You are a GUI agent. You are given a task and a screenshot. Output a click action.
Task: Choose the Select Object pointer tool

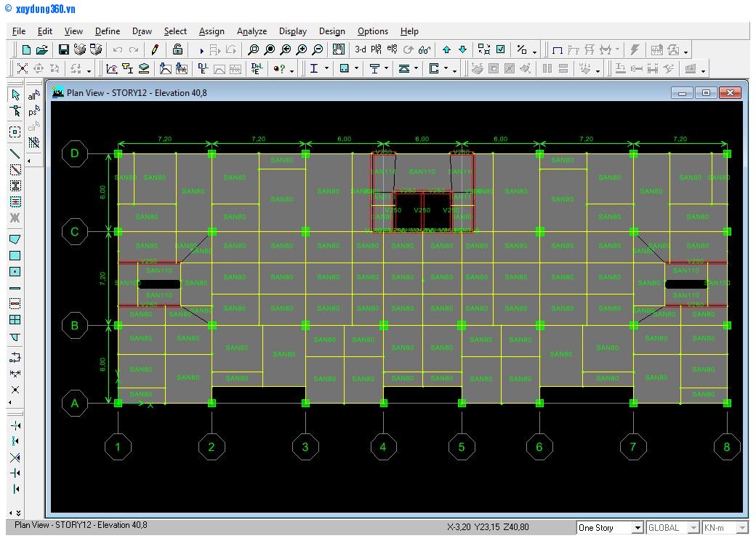pyautogui.click(x=15, y=95)
